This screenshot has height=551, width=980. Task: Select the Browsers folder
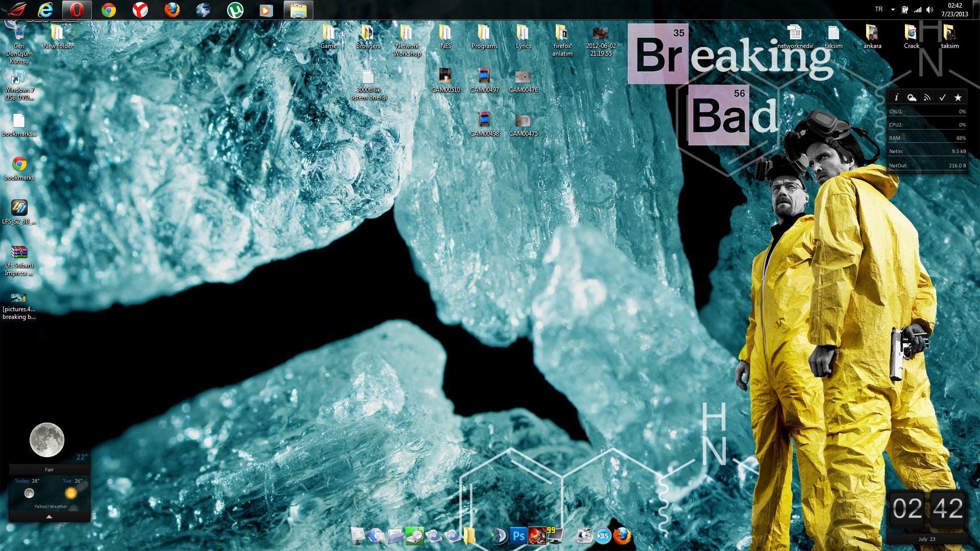(x=368, y=37)
